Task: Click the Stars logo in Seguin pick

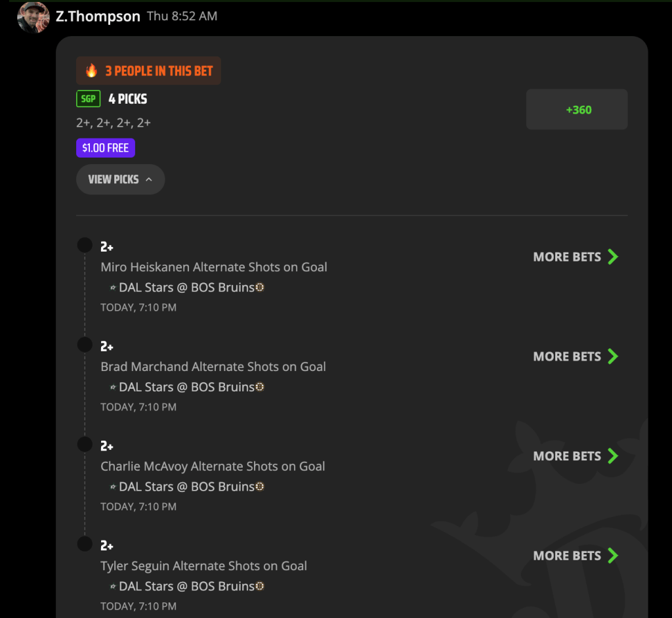Action: [x=113, y=586]
